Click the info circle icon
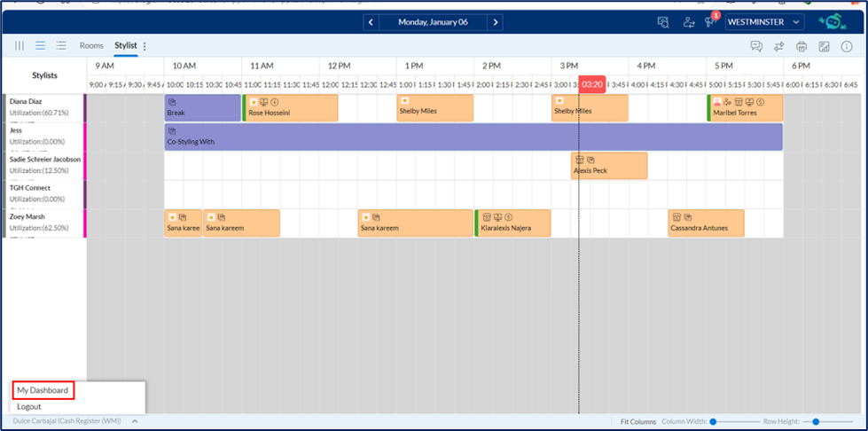Viewport: 868px width, 431px height. click(846, 46)
